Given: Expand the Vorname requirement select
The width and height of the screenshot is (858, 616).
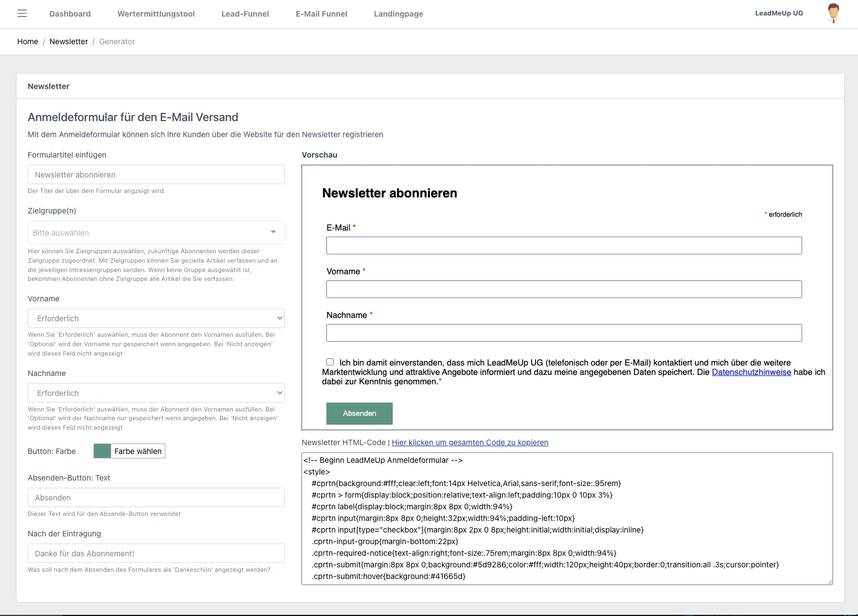Looking at the screenshot, I should [x=156, y=319].
